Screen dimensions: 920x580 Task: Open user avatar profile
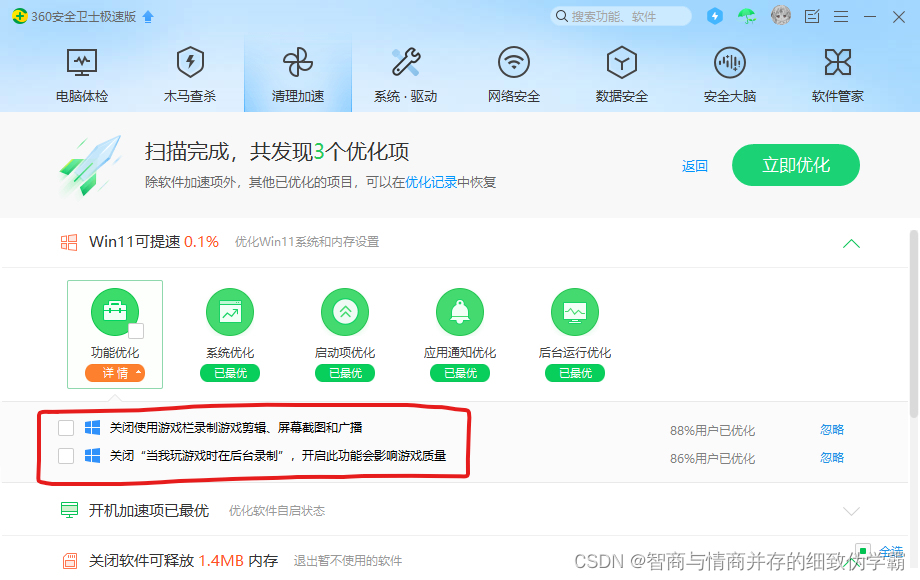(x=781, y=15)
